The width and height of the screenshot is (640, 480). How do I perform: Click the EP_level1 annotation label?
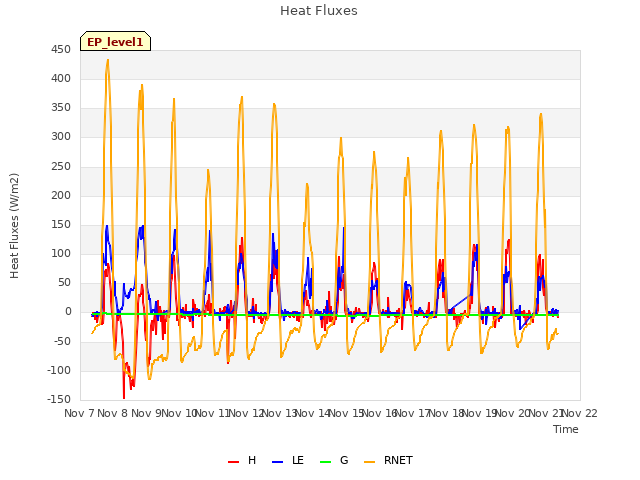click(x=116, y=41)
